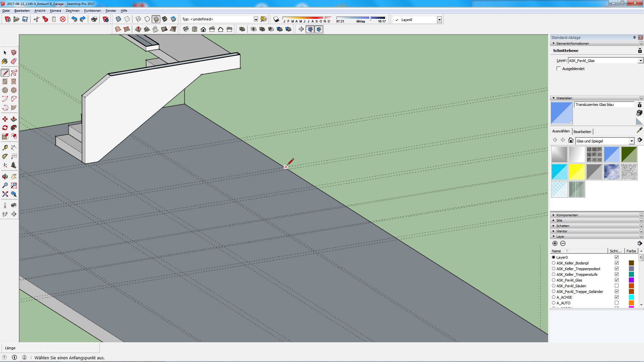Expand the Komponenten panel

click(x=567, y=215)
